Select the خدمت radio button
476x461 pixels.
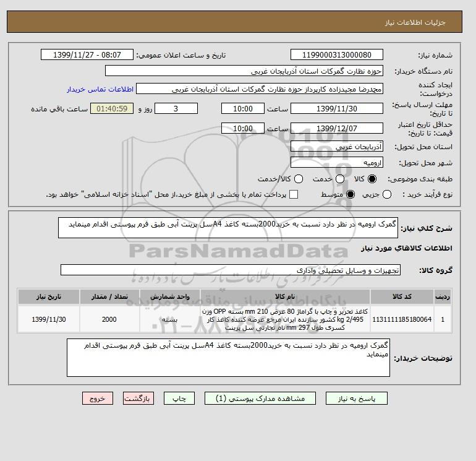click(340, 179)
